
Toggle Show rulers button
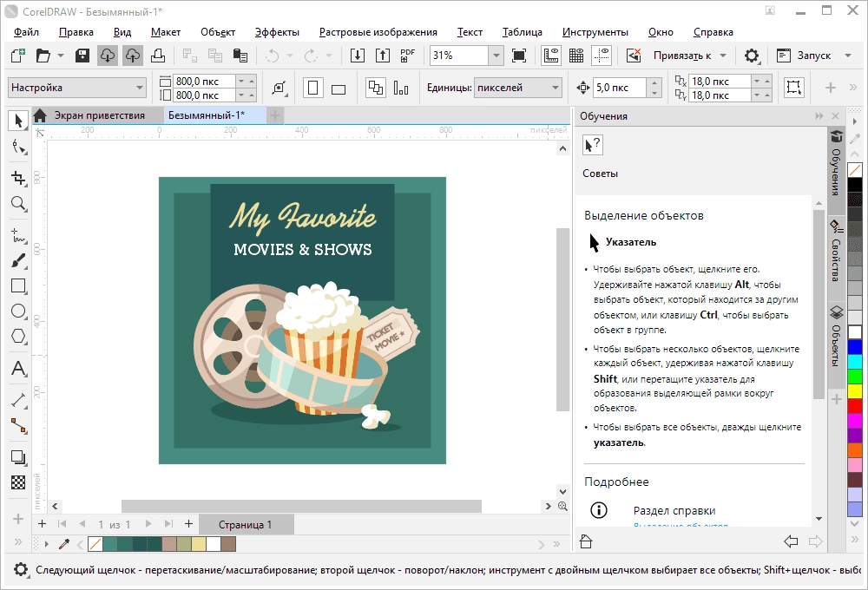click(551, 56)
